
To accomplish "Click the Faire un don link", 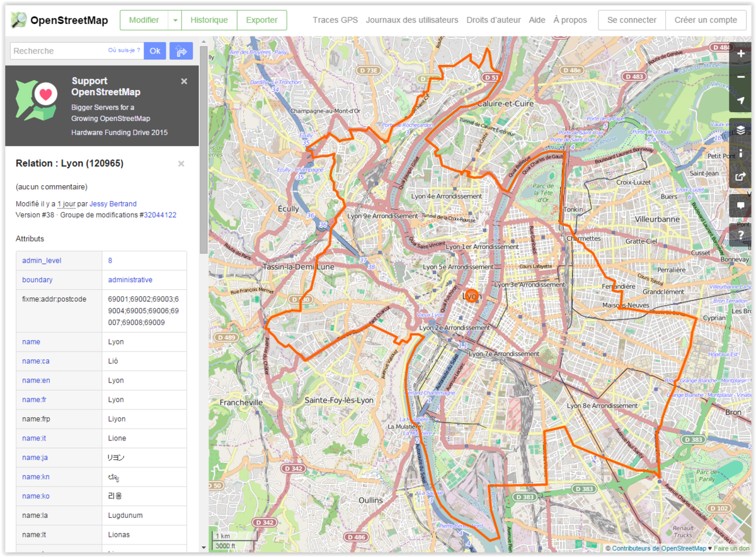I will pos(732,548).
